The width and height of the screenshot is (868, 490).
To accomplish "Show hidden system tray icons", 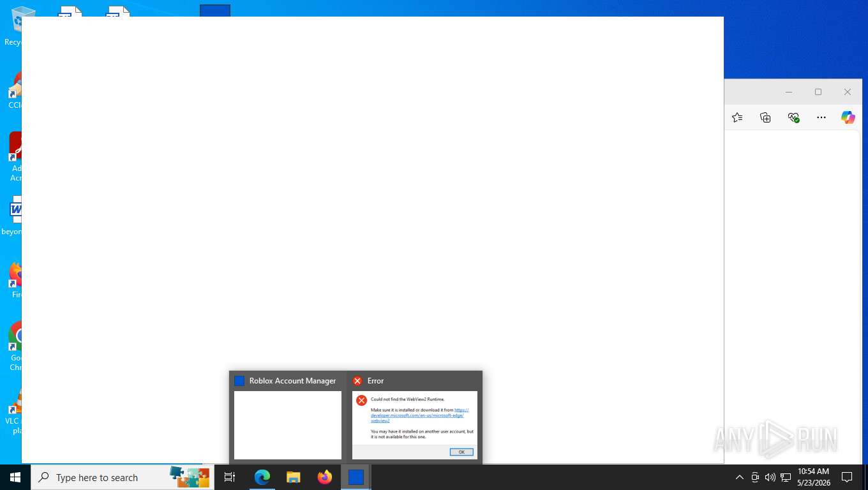I will tap(739, 477).
